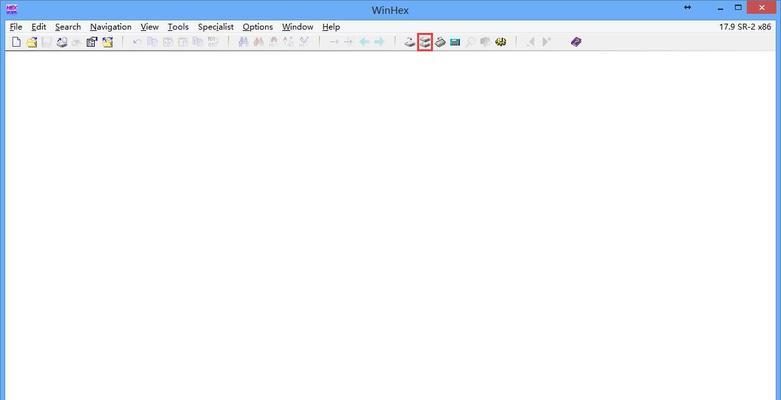Click the double-headed arrow icon in the title bar
This screenshot has width=781, height=400.
[688, 7]
